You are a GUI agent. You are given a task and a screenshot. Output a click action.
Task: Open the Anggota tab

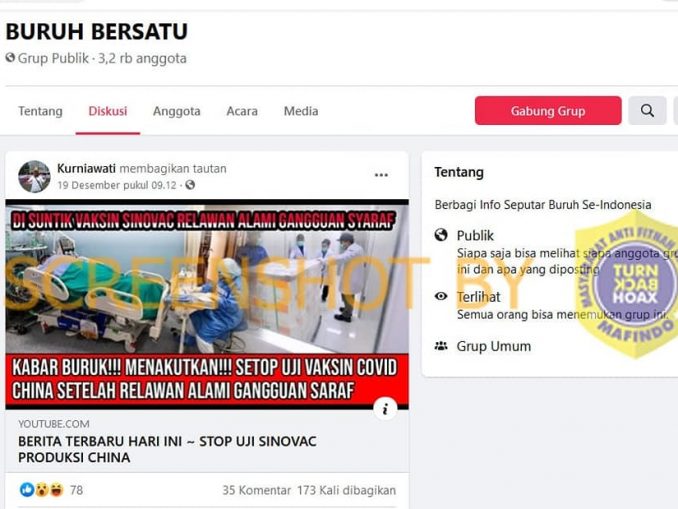(x=176, y=111)
